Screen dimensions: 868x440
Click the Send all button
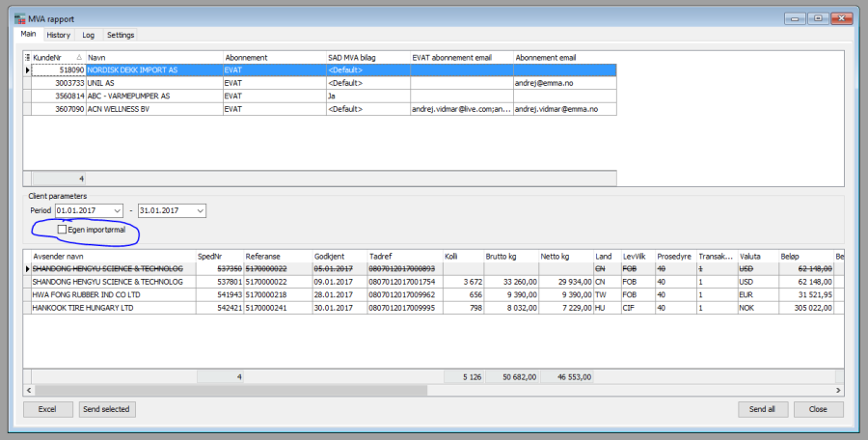point(762,409)
